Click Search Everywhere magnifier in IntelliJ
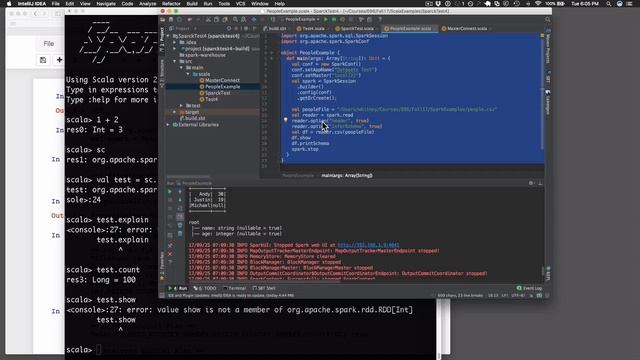 coord(547,20)
